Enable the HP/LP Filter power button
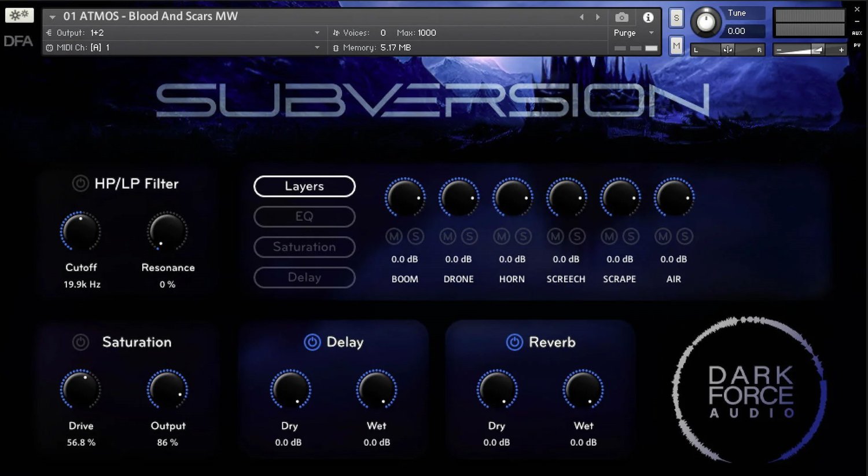Image resolution: width=868 pixels, height=476 pixels. pos(80,184)
